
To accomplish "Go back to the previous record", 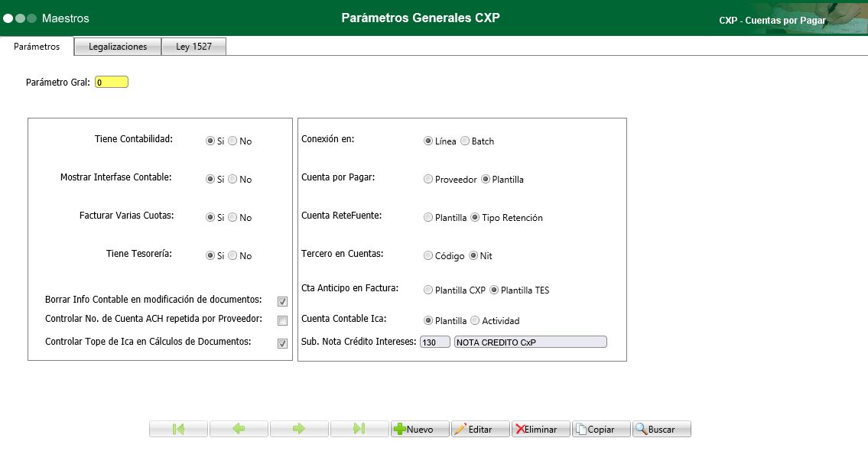I will (239, 428).
